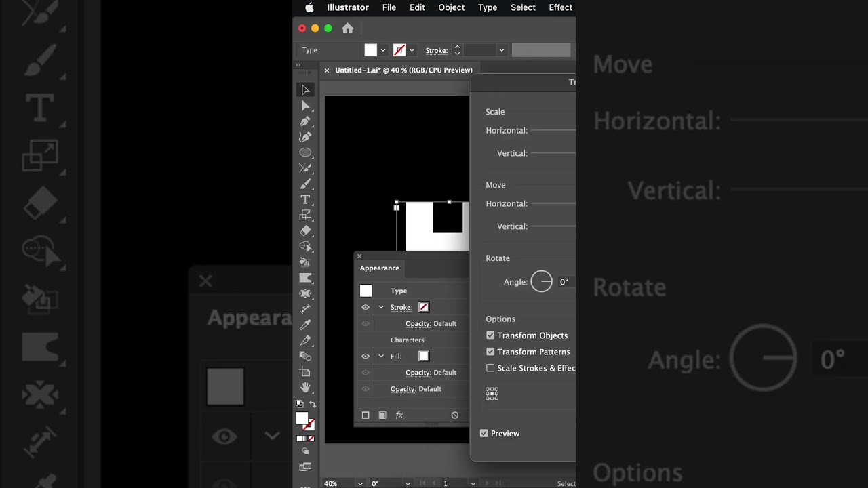
Task: Open the control bar fill swatch dropdown
Action: click(383, 50)
